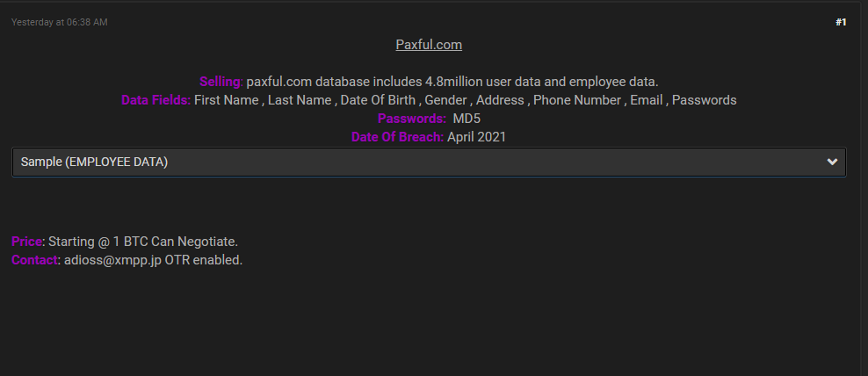Image resolution: width=868 pixels, height=376 pixels.
Task: Click the MD5 password hash text
Action: (x=467, y=119)
